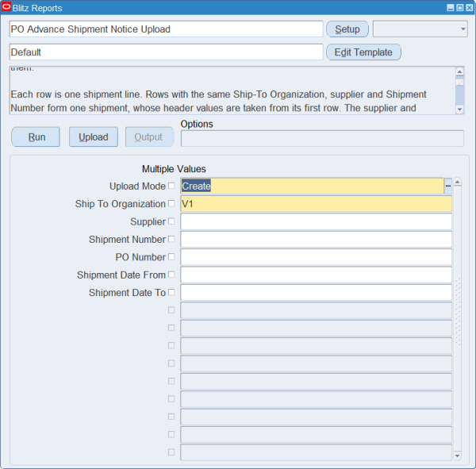Click parameters scrollbar up arrow
This screenshot has height=469, width=476.
457,182
